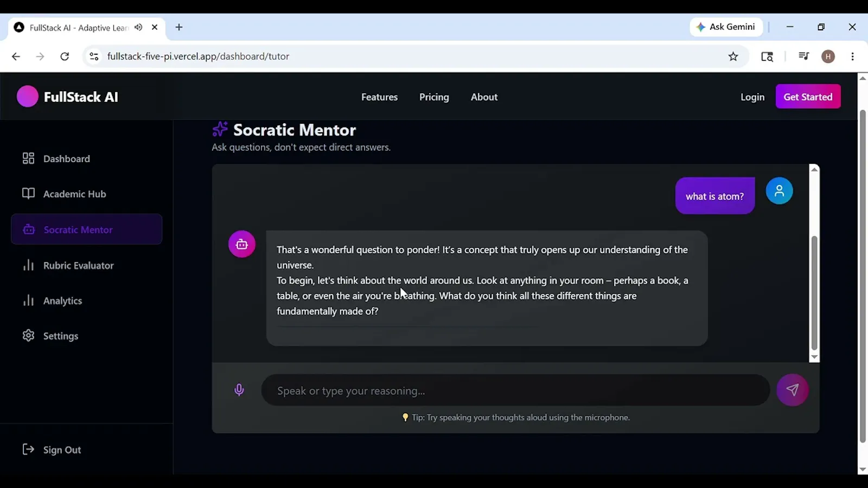
Task: Open the Google Lens search icon in toolbar
Action: pos(767,56)
